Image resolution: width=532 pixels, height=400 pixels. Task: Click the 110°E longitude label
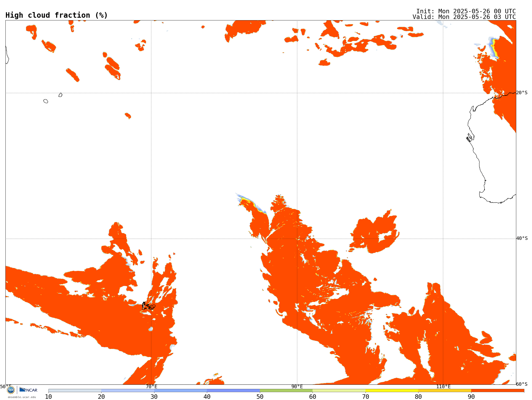coord(443,387)
